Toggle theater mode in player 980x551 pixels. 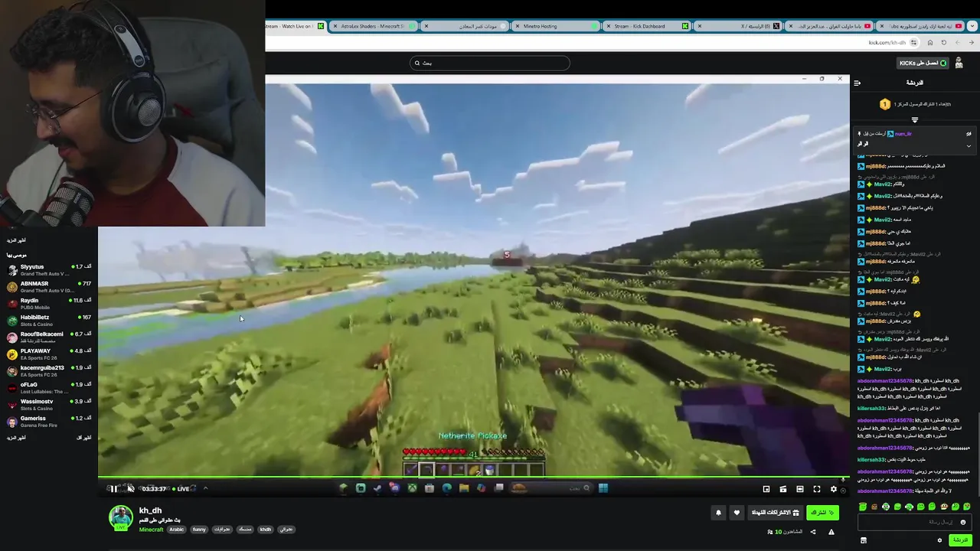coord(800,489)
